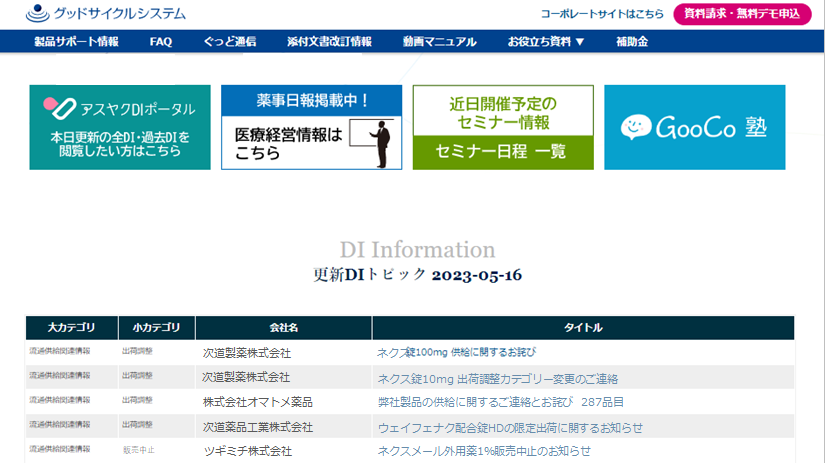Click the 更新DIトピック 2023-05-16 heading
This screenshot has width=825, height=463.
click(x=417, y=275)
